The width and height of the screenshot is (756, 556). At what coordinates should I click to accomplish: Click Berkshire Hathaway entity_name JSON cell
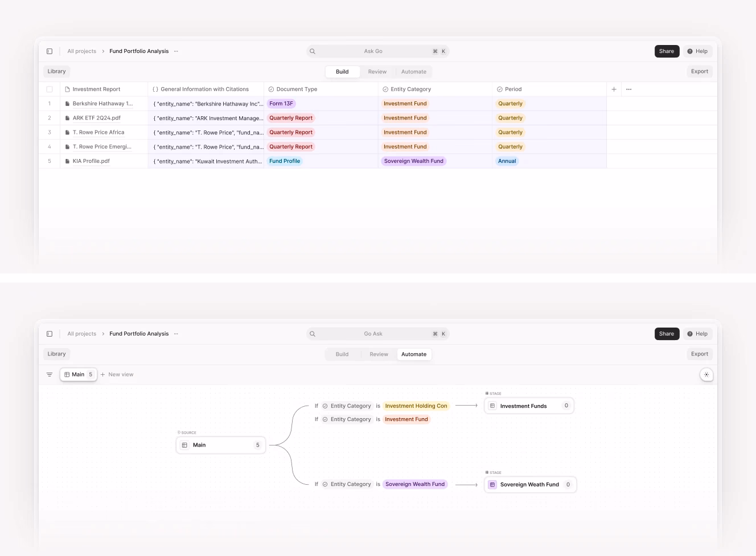click(x=206, y=104)
